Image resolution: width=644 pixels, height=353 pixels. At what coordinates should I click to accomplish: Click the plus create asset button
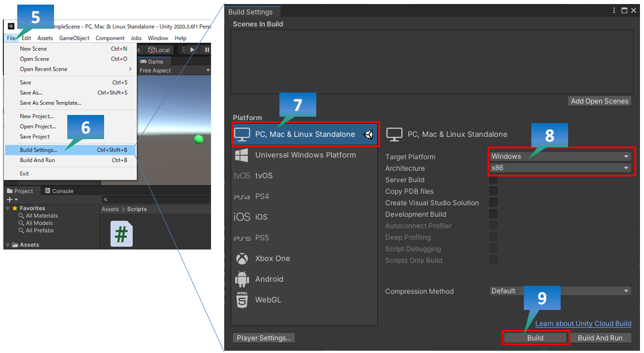pos(12,199)
